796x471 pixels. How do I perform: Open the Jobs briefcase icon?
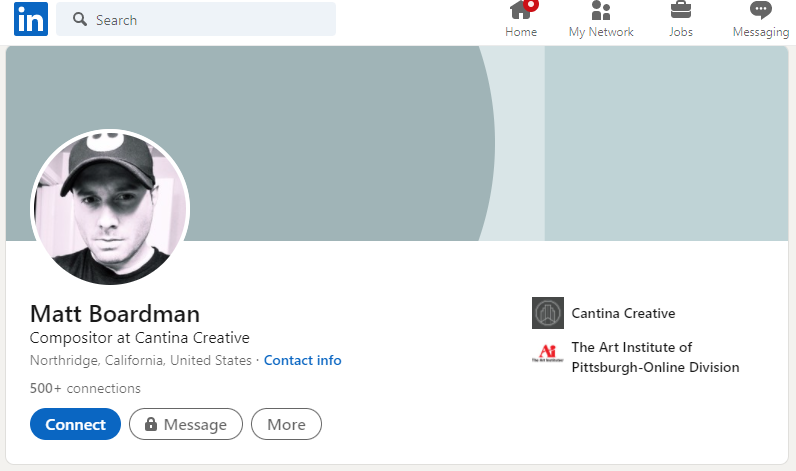click(681, 10)
